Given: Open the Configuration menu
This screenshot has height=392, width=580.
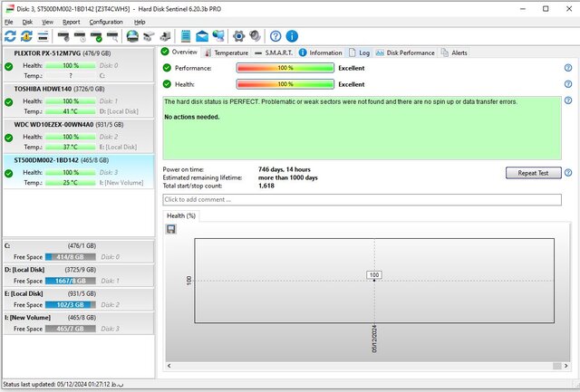Looking at the screenshot, I should pyautogui.click(x=106, y=21).
